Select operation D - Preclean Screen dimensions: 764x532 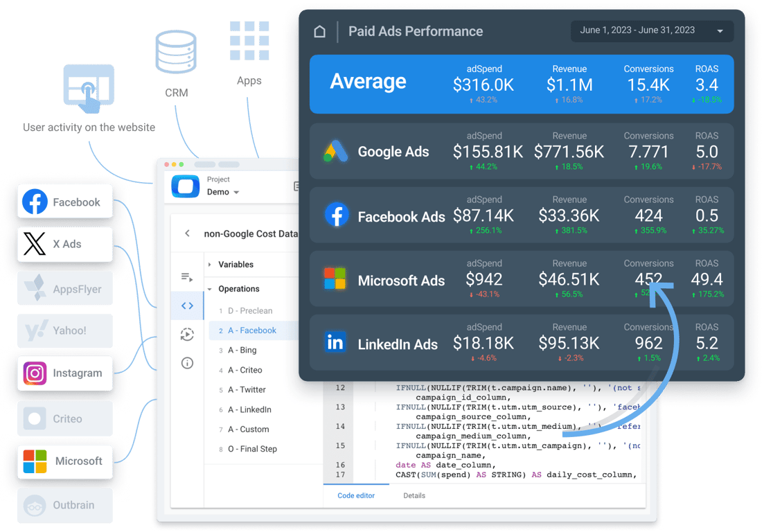(x=250, y=311)
